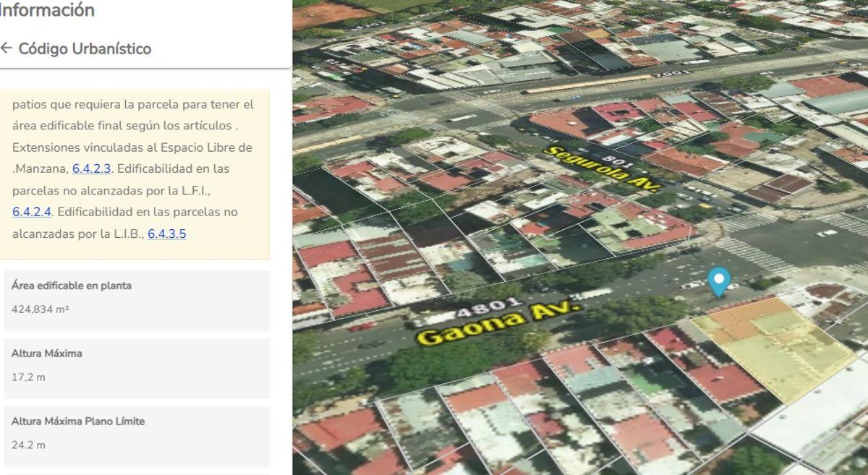Click the 424,834 m² value

coord(41,309)
